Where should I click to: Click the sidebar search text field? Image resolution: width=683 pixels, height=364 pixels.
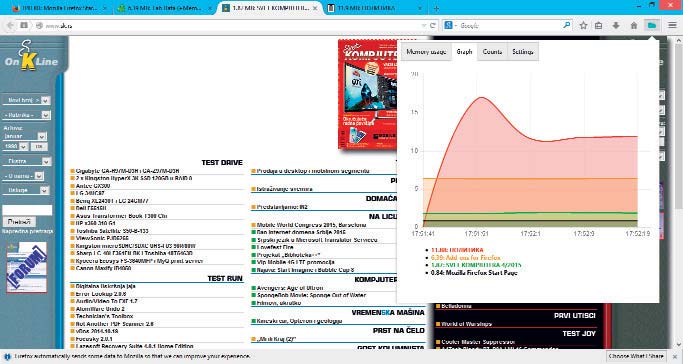point(27,210)
